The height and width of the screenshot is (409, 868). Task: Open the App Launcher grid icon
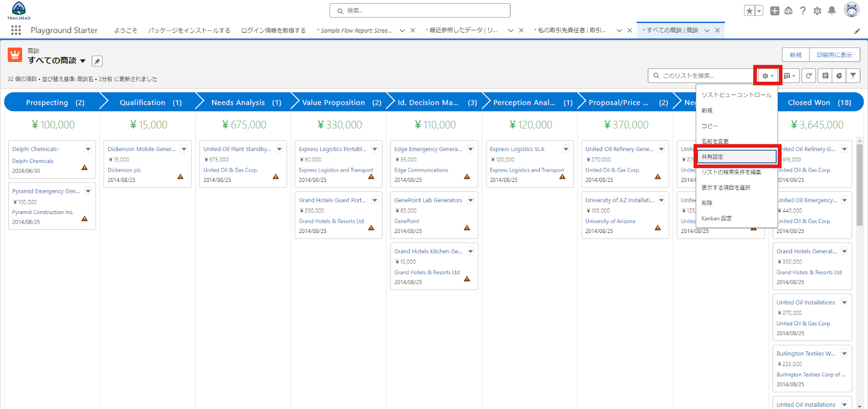point(16,30)
